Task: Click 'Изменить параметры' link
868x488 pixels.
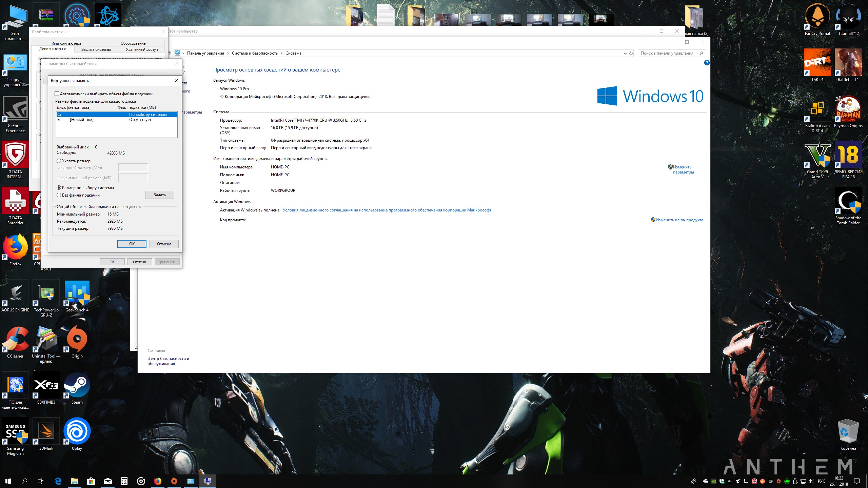Action: click(683, 169)
